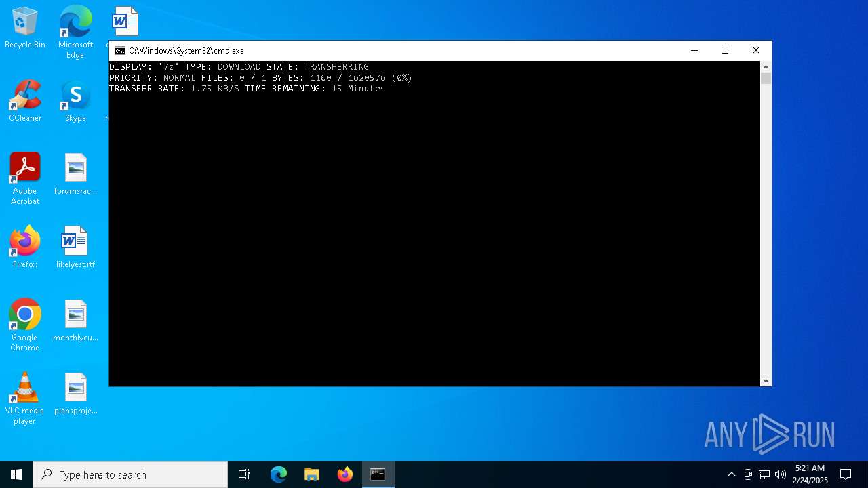The width and height of the screenshot is (868, 488).
Task: Click the '15 Minutes' time remaining text
Action: point(358,89)
